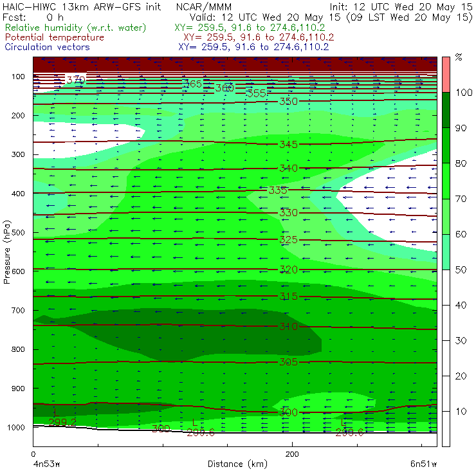Click the '320' potential temperature contour label

[288, 270]
